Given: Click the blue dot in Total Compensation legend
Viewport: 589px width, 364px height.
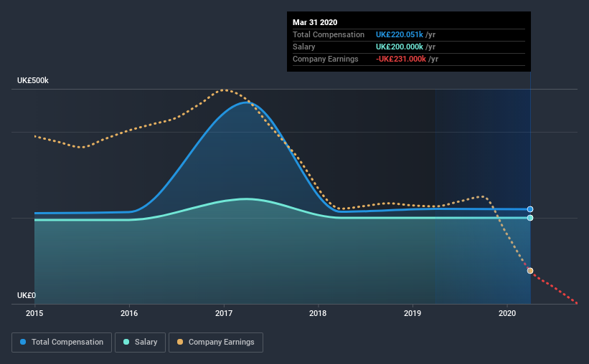Looking at the screenshot, I should coord(23,342).
